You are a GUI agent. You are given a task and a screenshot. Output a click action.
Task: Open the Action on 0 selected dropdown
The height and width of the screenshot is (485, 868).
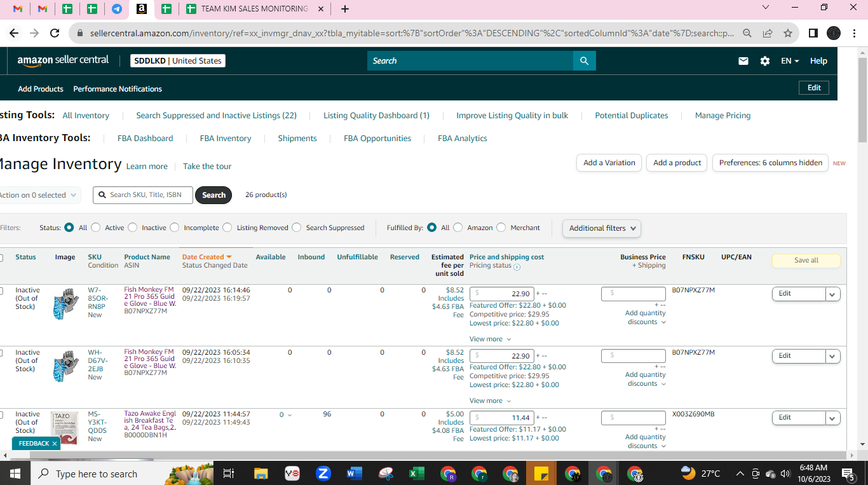click(39, 195)
